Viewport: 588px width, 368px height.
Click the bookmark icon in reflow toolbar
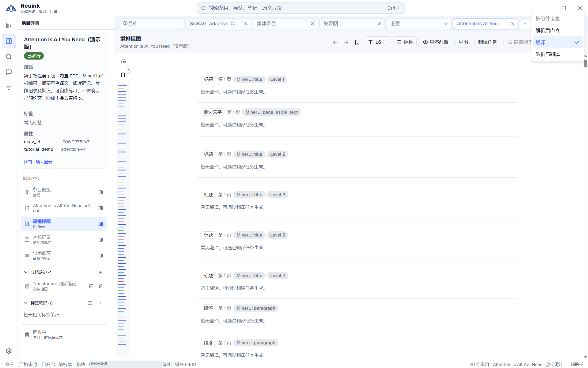pyautogui.click(x=357, y=42)
